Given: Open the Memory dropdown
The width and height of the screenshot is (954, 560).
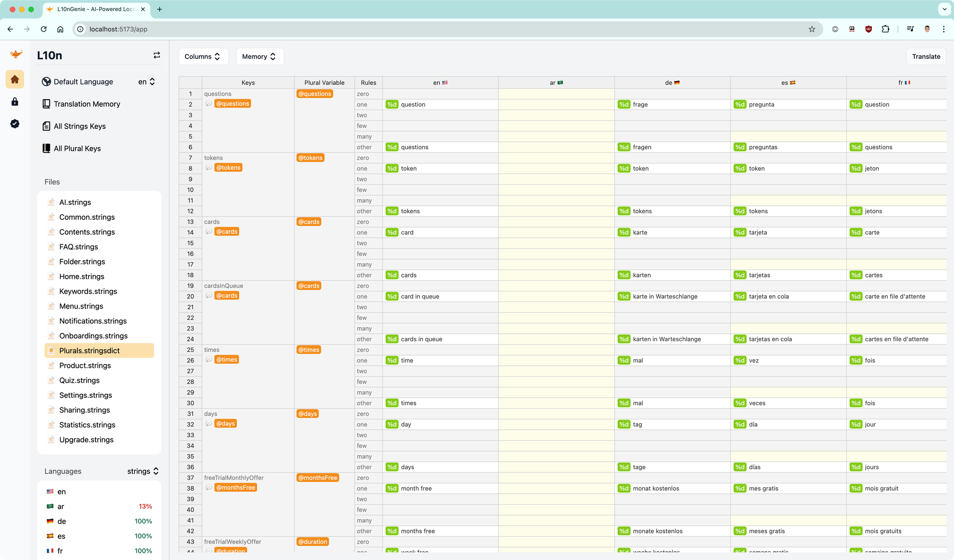Looking at the screenshot, I should [260, 56].
